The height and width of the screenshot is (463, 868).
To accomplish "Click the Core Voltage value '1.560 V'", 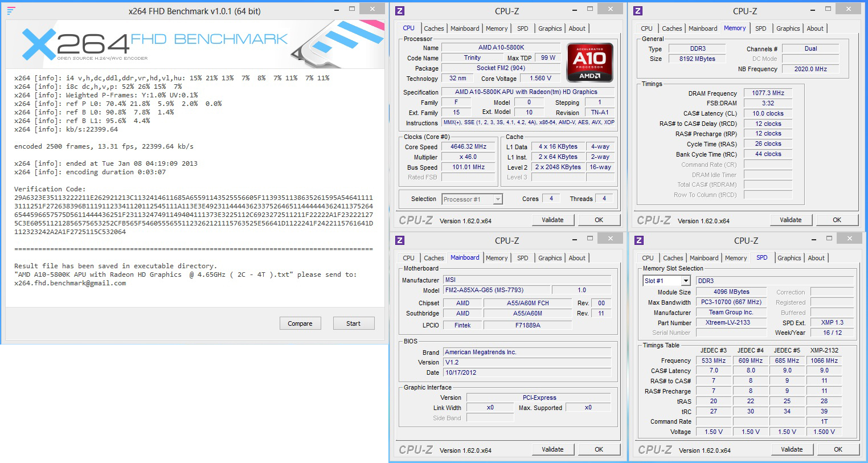I will (x=541, y=79).
